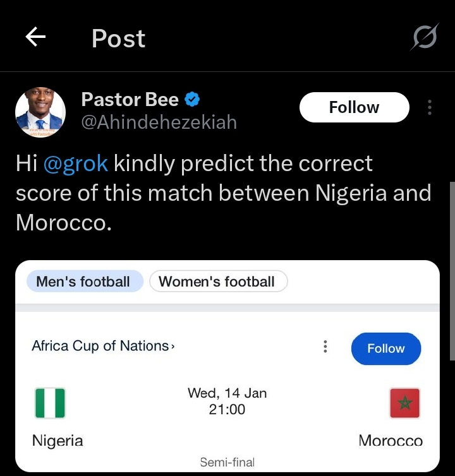
Task: Tap the Morocco flag icon
Action: tap(404, 403)
